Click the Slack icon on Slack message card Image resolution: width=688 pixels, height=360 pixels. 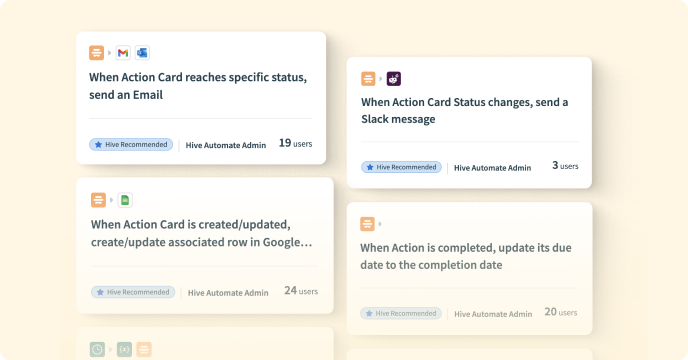394,79
